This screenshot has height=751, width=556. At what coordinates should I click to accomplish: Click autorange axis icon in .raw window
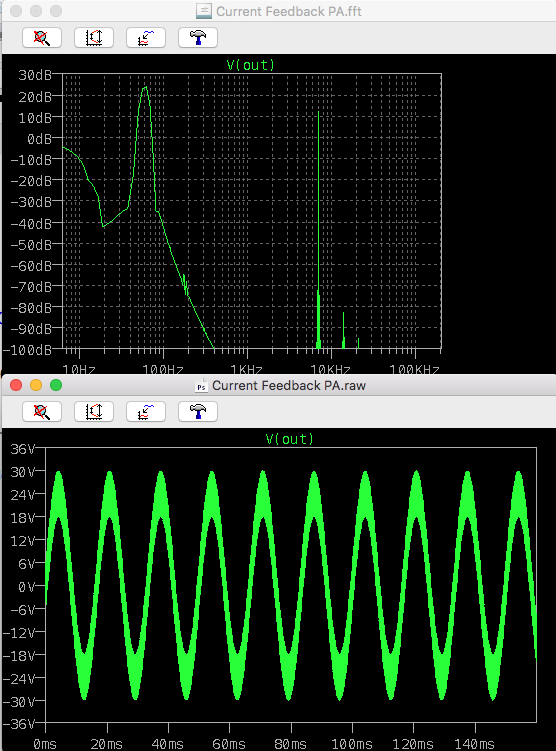pos(94,412)
